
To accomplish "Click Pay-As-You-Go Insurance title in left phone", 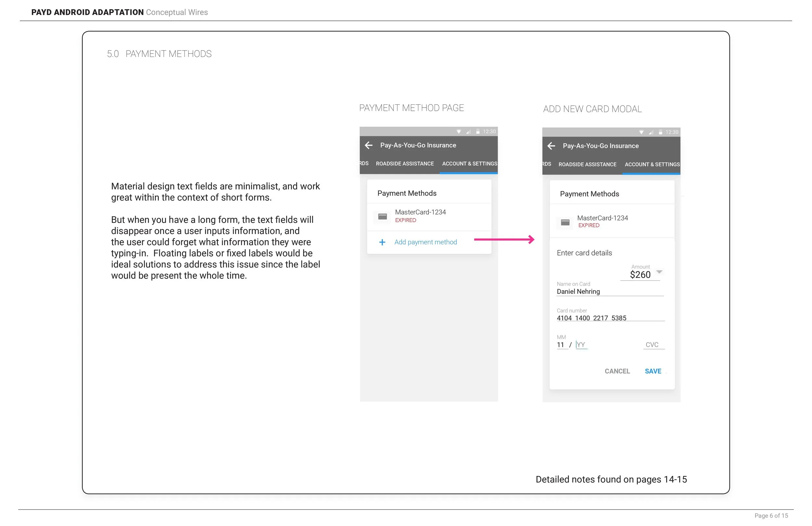I will [x=418, y=145].
